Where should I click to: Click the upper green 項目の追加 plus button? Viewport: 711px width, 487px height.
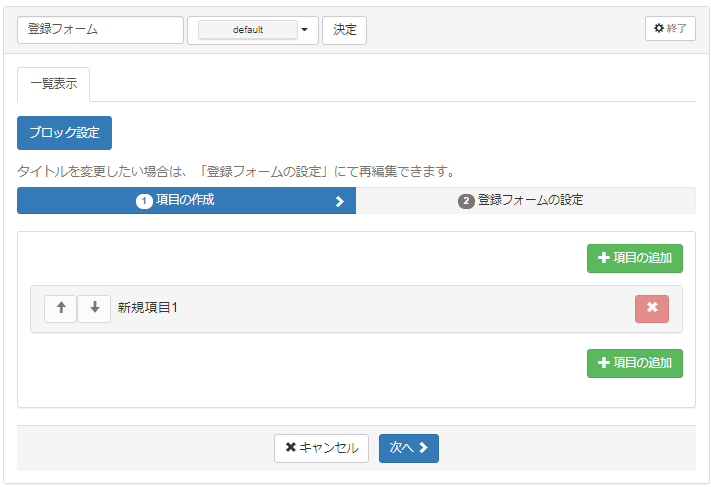pyautogui.click(x=634, y=258)
